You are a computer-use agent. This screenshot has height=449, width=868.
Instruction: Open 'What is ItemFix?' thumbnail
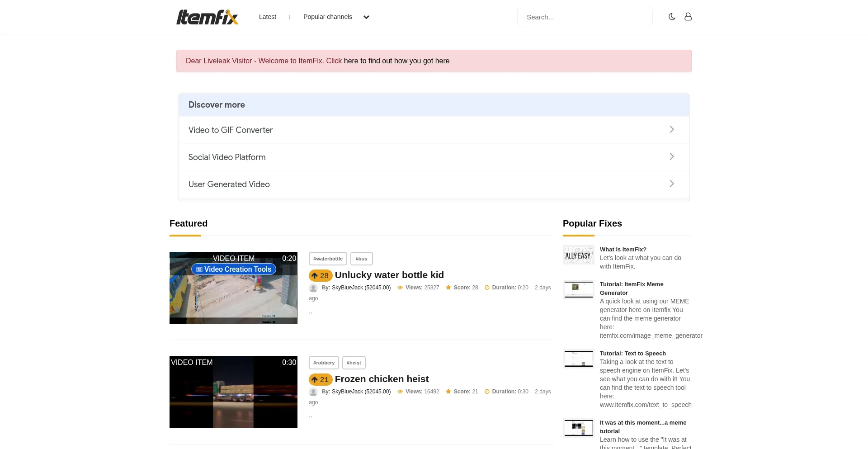(579, 255)
